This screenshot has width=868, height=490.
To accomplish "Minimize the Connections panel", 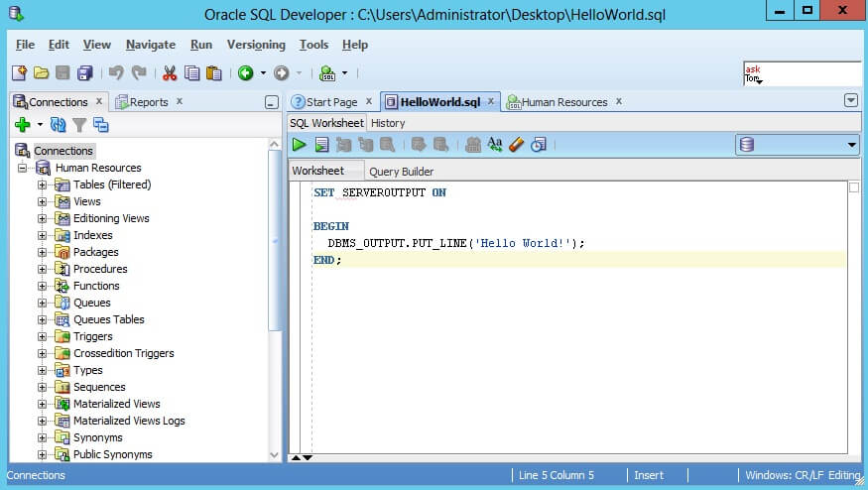I will tap(271, 102).
